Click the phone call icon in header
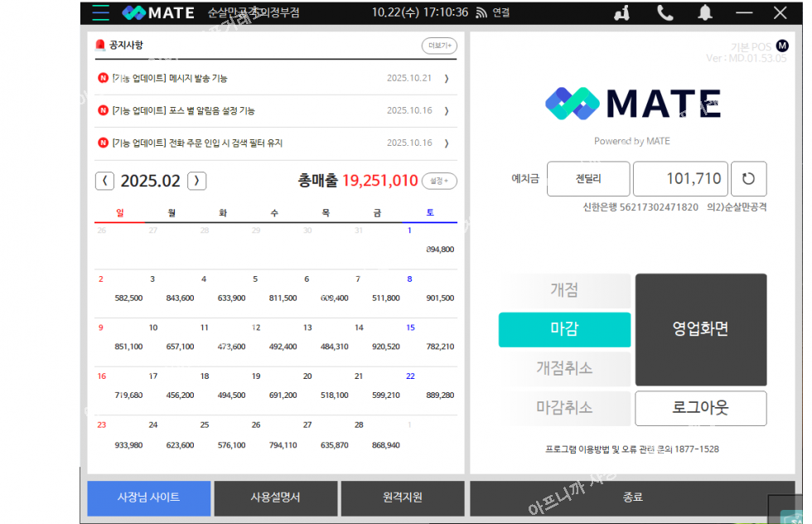The width and height of the screenshot is (812, 524). pyautogui.click(x=665, y=12)
